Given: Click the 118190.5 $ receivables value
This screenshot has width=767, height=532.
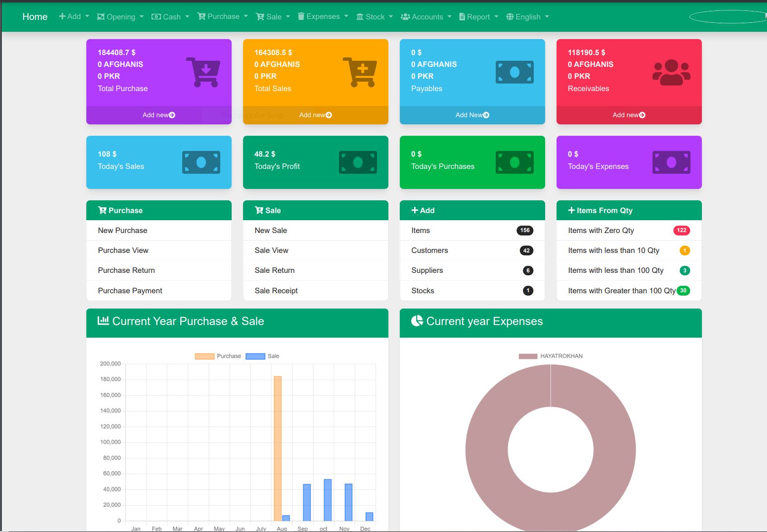Looking at the screenshot, I should point(587,52).
